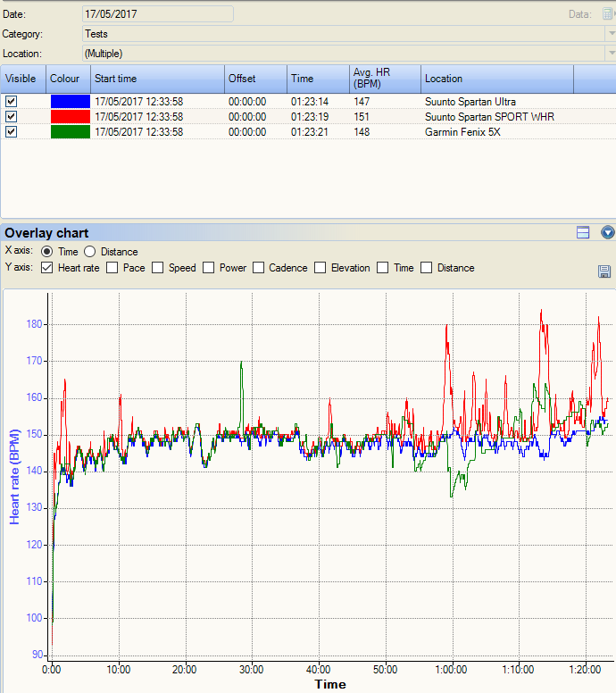The height and width of the screenshot is (693, 616).
Task: Tick the Cadence checkbox
Action: [x=260, y=268]
